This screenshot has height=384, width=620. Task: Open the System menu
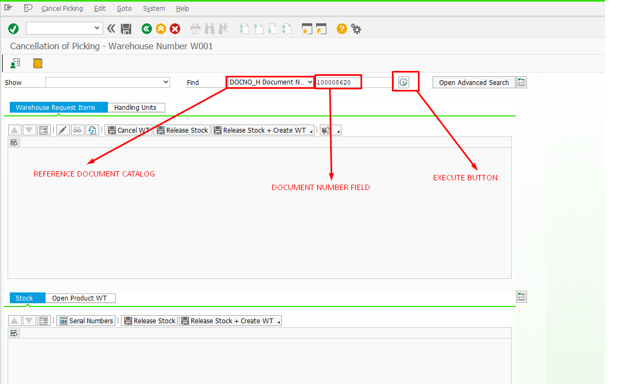coord(154,8)
